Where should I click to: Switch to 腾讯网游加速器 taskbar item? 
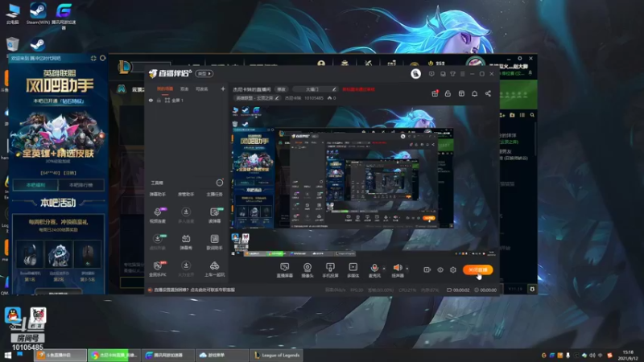pyautogui.click(x=168, y=355)
